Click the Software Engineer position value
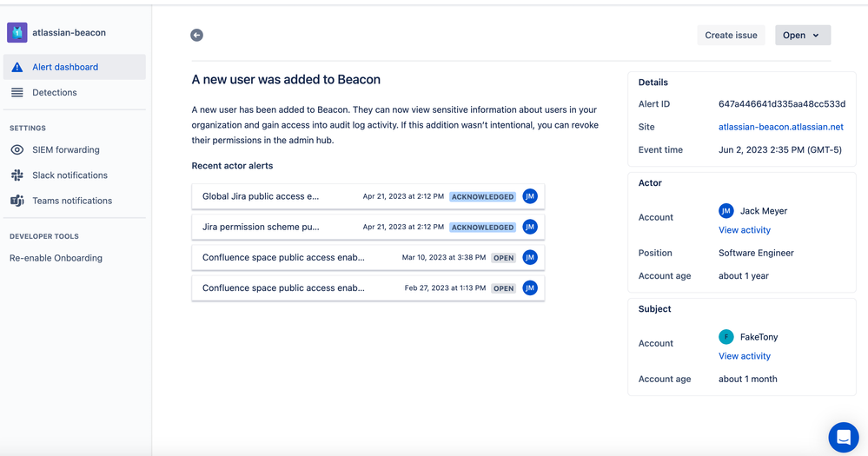868x456 pixels. 756,253
